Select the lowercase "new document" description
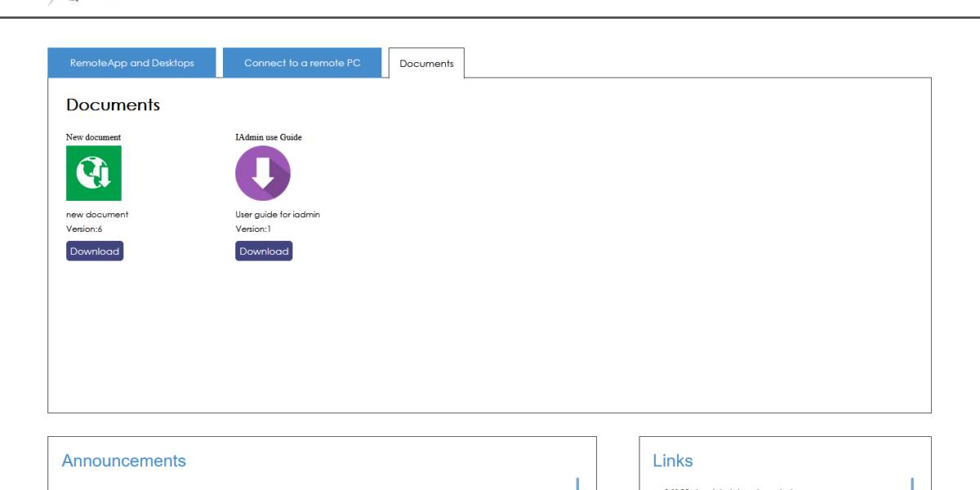The height and width of the screenshot is (490, 980). [97, 215]
